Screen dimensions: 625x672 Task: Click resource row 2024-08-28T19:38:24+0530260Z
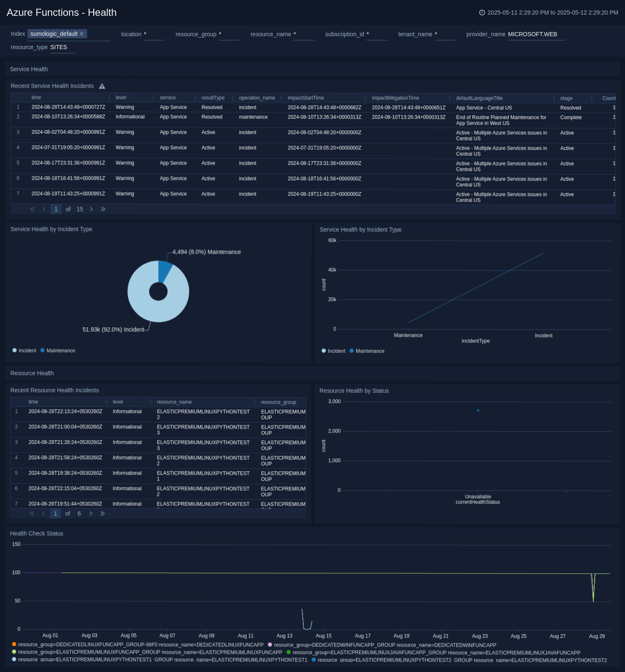click(65, 473)
